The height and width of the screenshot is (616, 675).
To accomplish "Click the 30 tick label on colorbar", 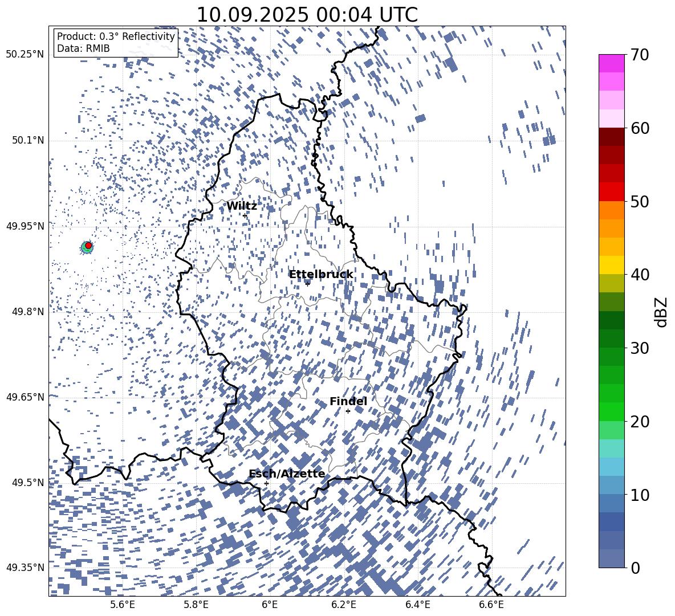I will (640, 348).
